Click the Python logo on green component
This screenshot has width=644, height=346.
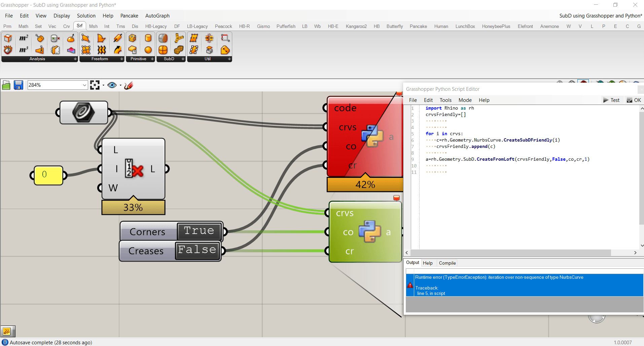369,231
